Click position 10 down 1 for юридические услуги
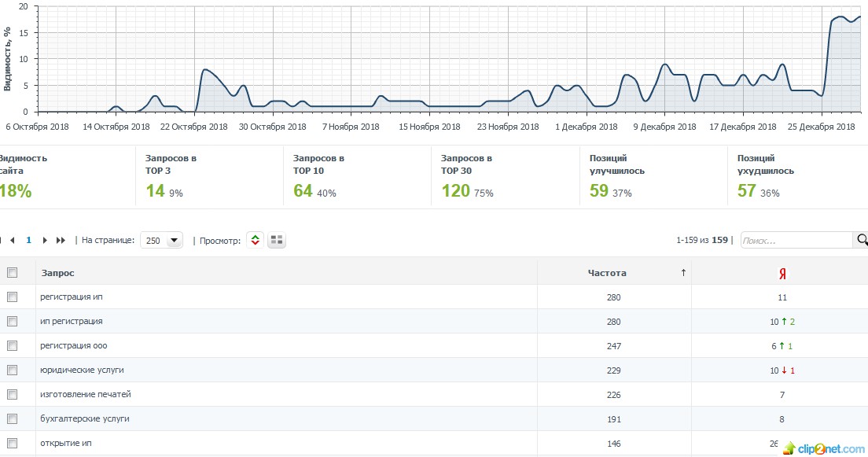 coord(782,370)
